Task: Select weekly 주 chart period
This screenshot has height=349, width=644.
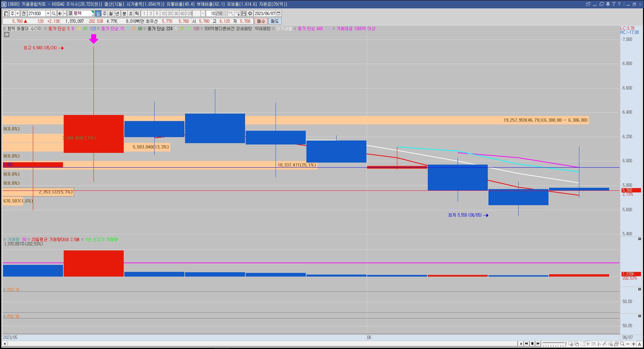Action: coord(105,13)
